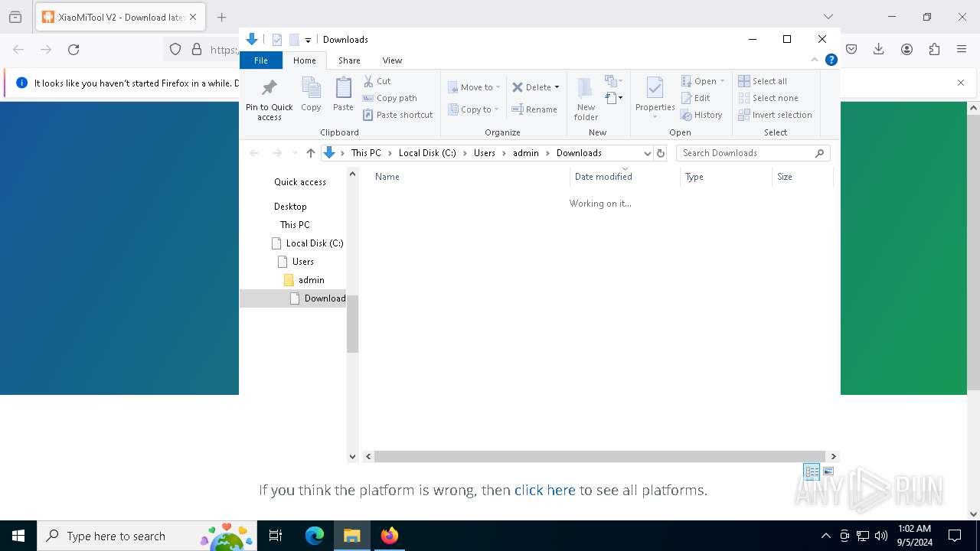Image resolution: width=980 pixels, height=551 pixels.
Task: Open the Copy to dropdown
Action: tap(473, 109)
